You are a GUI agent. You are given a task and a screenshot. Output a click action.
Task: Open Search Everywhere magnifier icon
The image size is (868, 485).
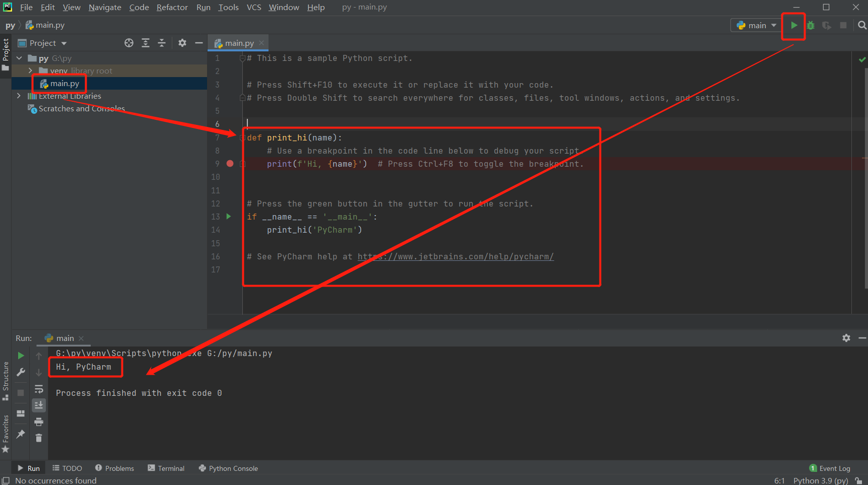click(x=862, y=25)
